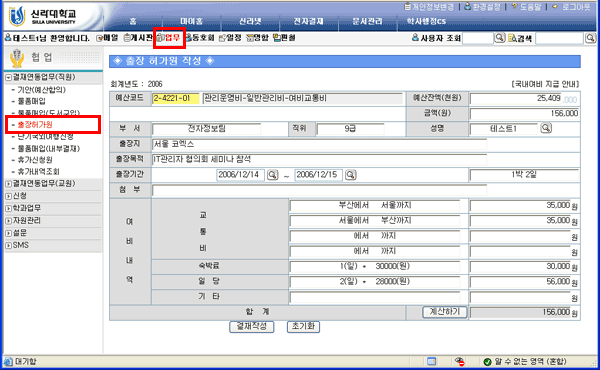Open the 게시판 board shortcut
Screen dimensions: 600x370
[x=138, y=38]
